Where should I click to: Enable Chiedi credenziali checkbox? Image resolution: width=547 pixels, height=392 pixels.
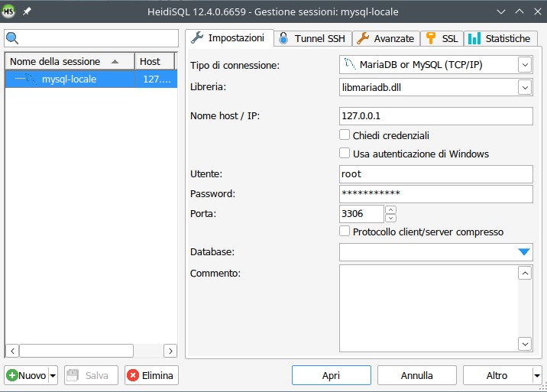tap(345, 134)
